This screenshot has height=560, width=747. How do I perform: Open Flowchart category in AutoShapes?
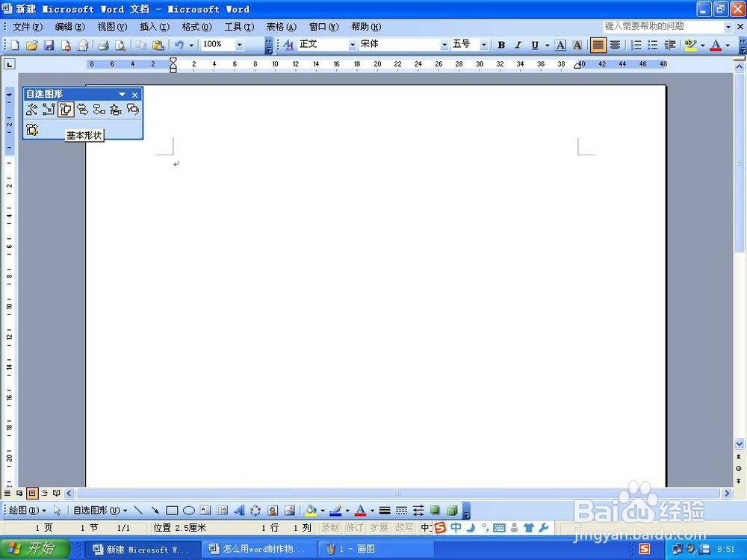[99, 110]
